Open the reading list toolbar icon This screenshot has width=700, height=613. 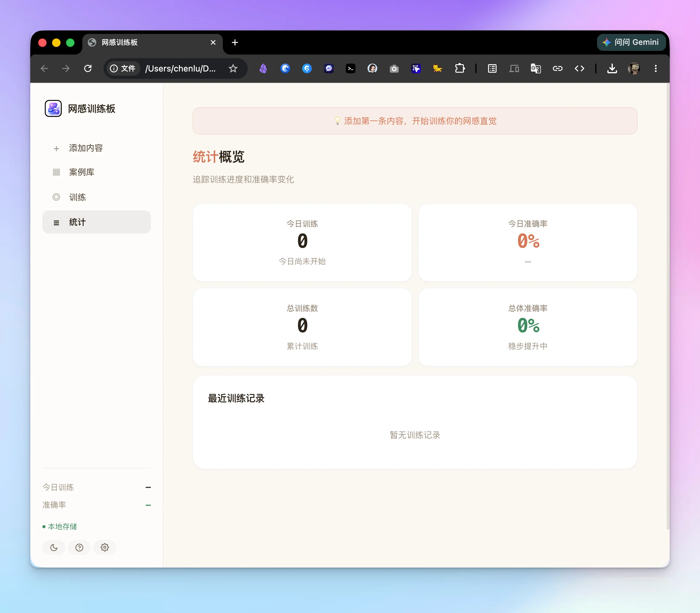pos(492,68)
